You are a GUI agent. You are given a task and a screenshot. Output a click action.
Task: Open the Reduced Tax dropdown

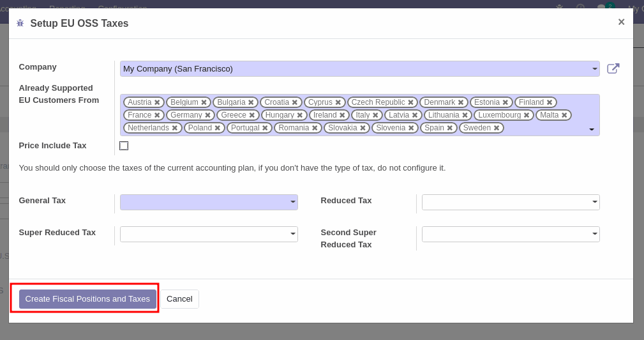[594, 202]
